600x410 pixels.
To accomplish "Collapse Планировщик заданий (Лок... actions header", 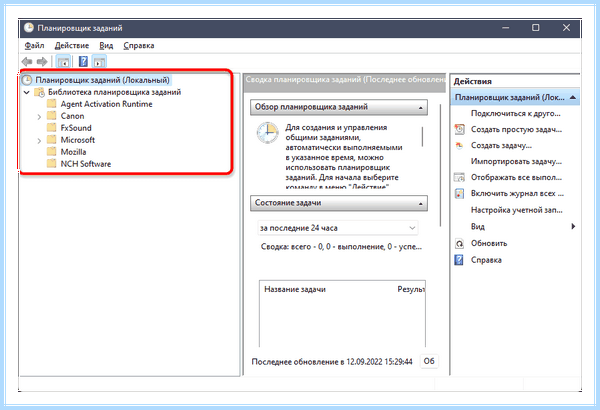I will [x=572, y=98].
